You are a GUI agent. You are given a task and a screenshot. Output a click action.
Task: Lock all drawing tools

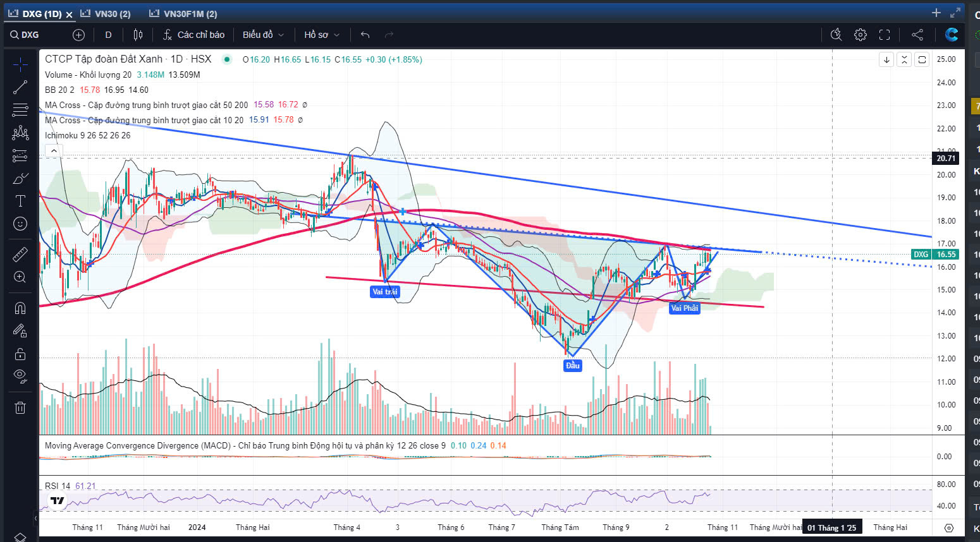click(20, 354)
